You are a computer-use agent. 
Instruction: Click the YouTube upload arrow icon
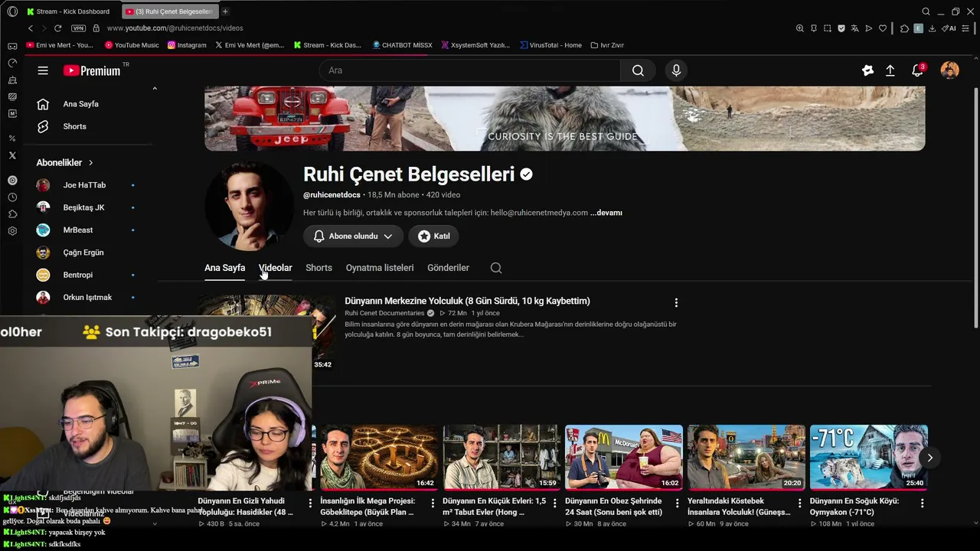pos(890,70)
